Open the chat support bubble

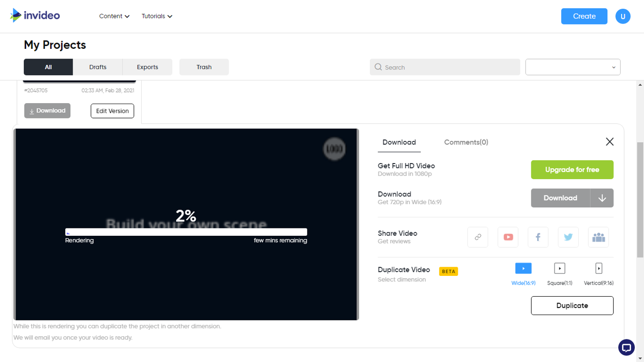coord(626,347)
